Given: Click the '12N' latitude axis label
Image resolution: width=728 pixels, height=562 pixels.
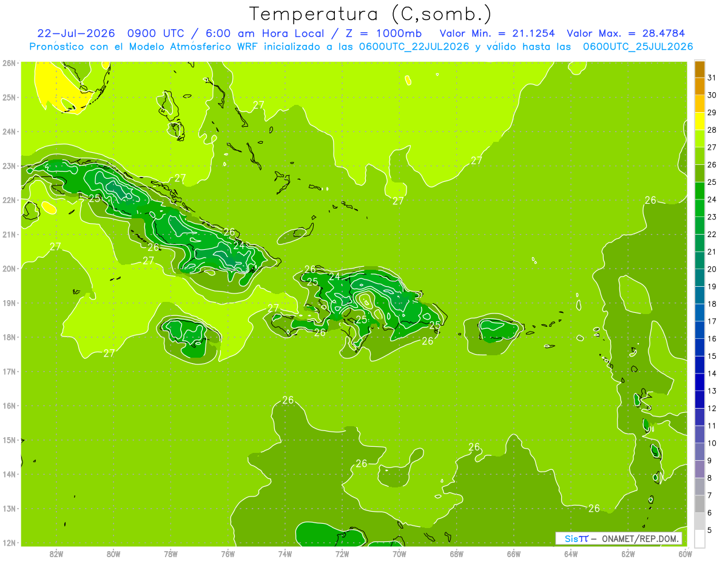Looking at the screenshot, I should 9,543.
